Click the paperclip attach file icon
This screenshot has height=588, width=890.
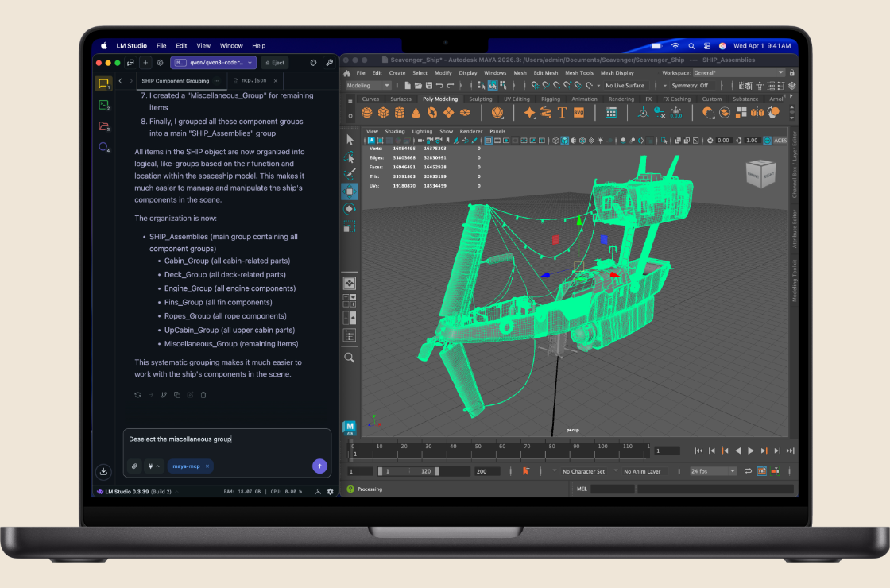[x=134, y=466]
